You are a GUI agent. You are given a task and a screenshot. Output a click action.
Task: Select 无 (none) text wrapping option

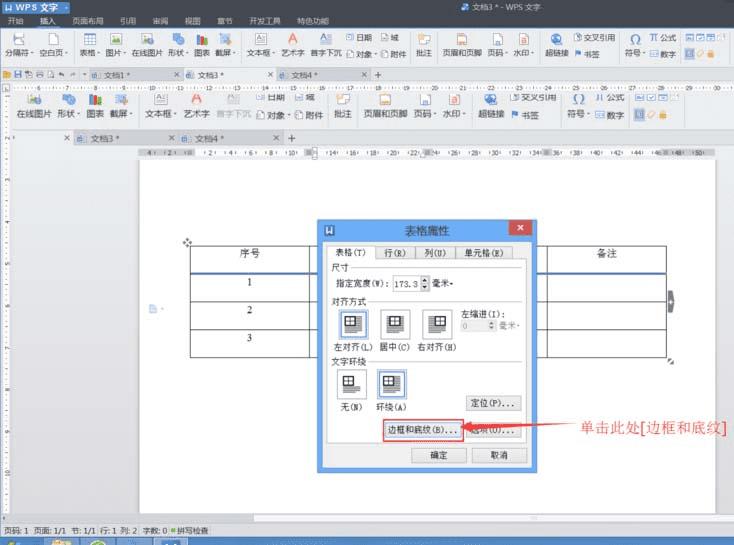350,384
